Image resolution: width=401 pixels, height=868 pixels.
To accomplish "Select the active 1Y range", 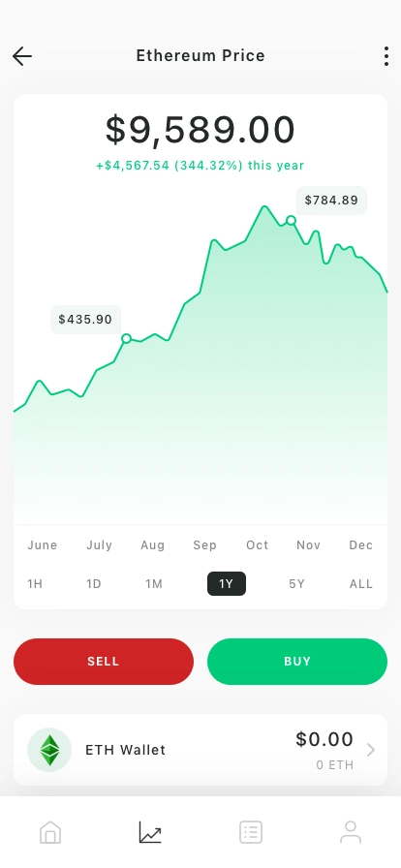I will pos(227,584).
